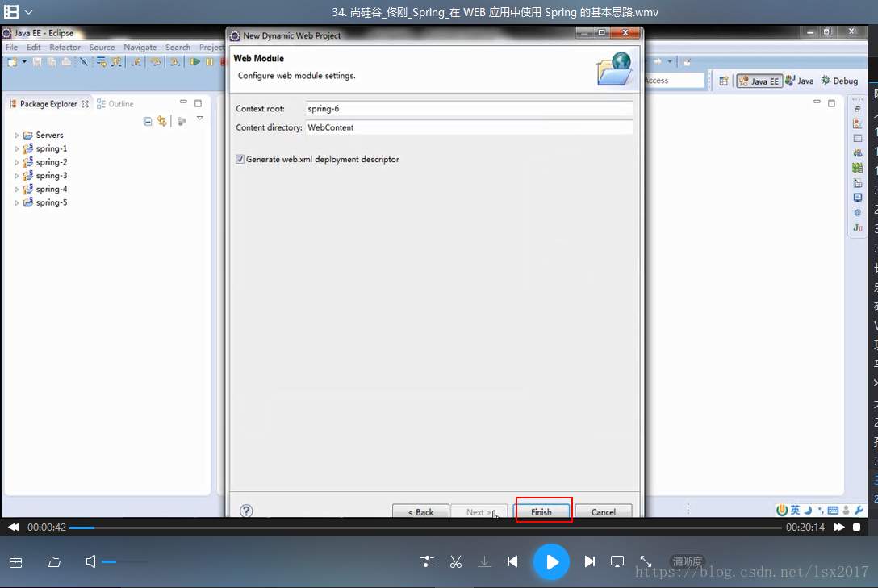Click the Open Perspective icon beside Java EE
The height and width of the screenshot is (588, 878).
coord(723,81)
